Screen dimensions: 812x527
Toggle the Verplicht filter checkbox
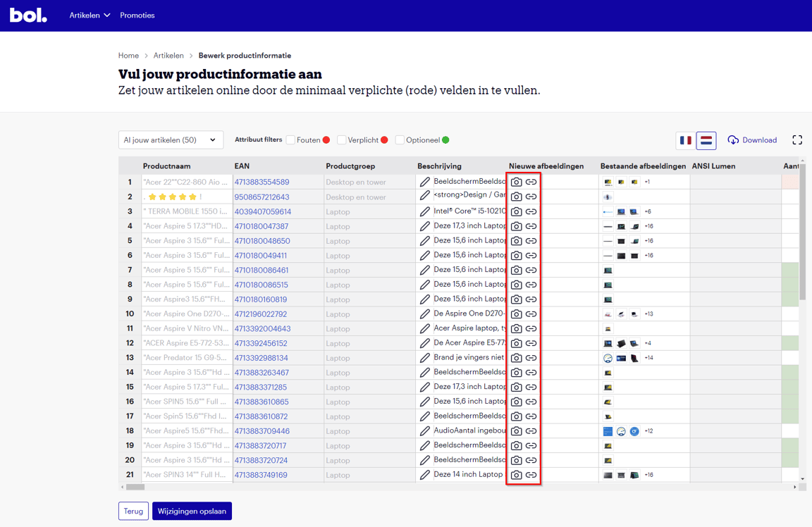coord(341,140)
